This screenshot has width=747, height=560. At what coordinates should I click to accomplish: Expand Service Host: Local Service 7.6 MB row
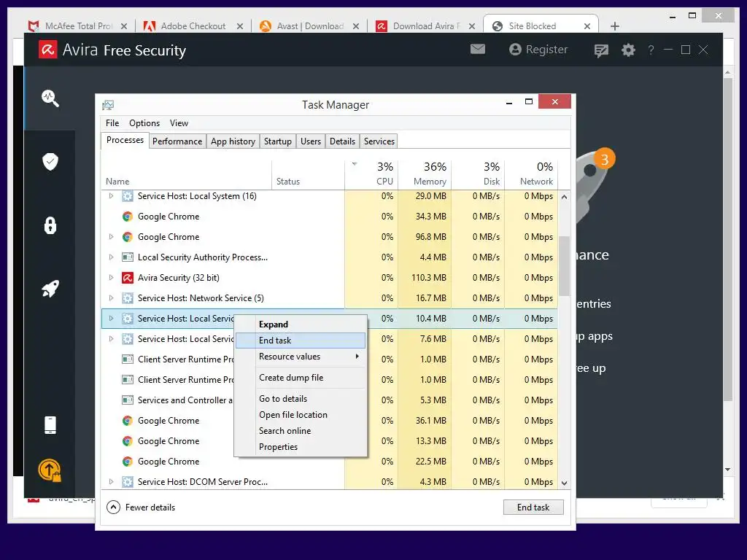click(x=111, y=338)
